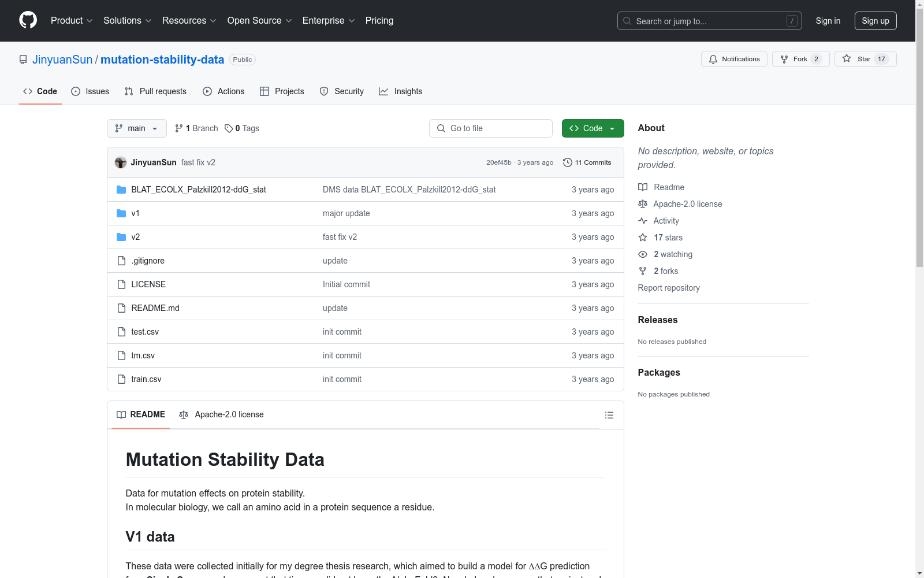Click the fork icon beside 2 forks
The image size is (924, 578).
point(643,271)
